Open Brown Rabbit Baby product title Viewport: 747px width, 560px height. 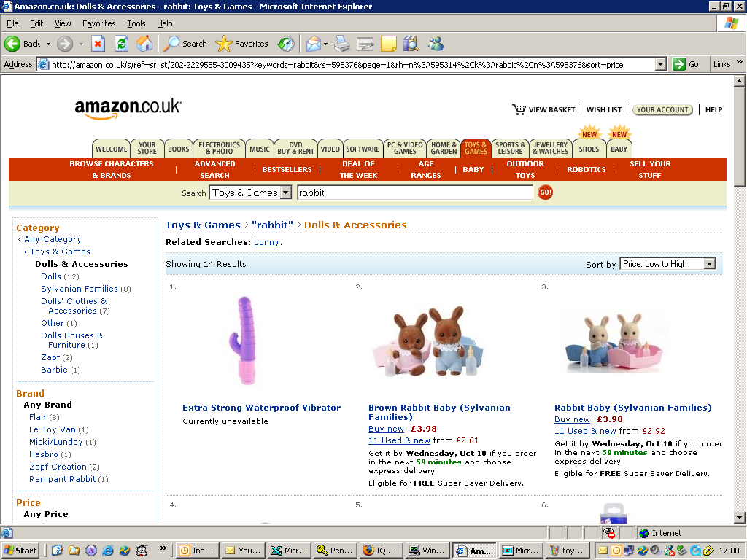[439, 412]
